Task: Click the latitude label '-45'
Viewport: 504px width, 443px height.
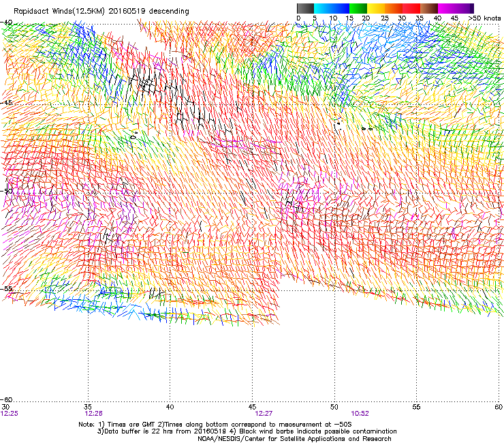Action: pyautogui.click(x=6, y=103)
